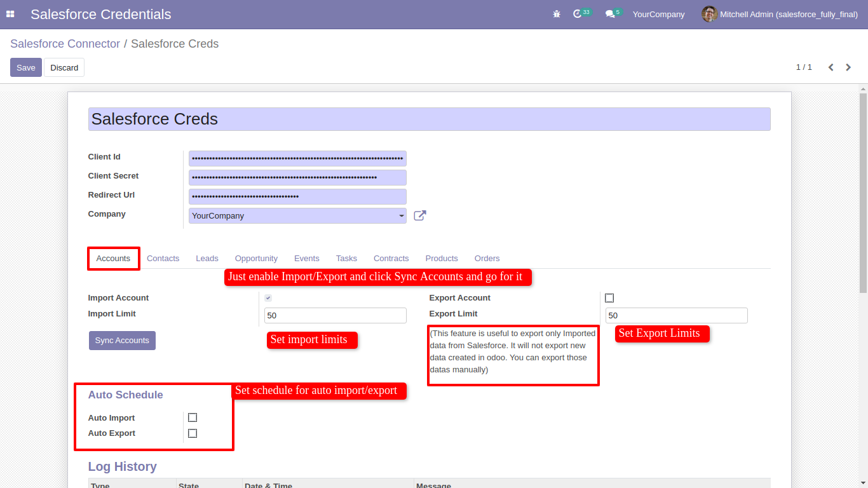Open the debug bug icon

tap(557, 14)
